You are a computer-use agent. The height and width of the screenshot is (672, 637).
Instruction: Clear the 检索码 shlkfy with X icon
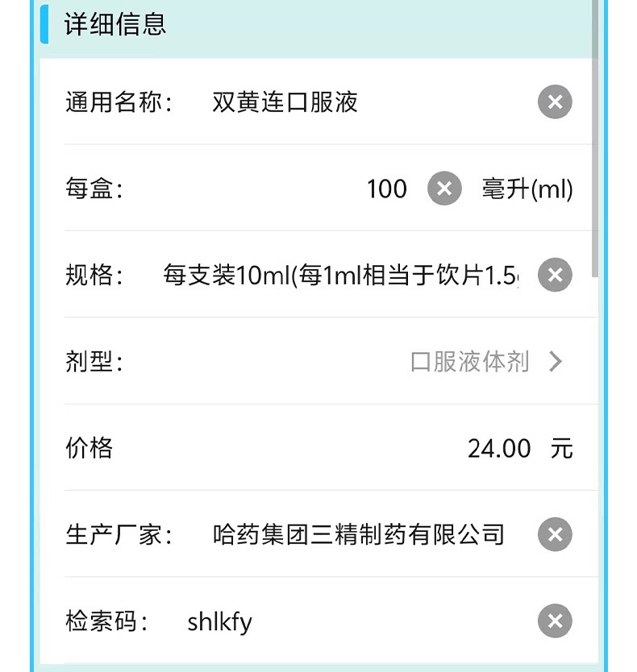pyautogui.click(x=555, y=621)
